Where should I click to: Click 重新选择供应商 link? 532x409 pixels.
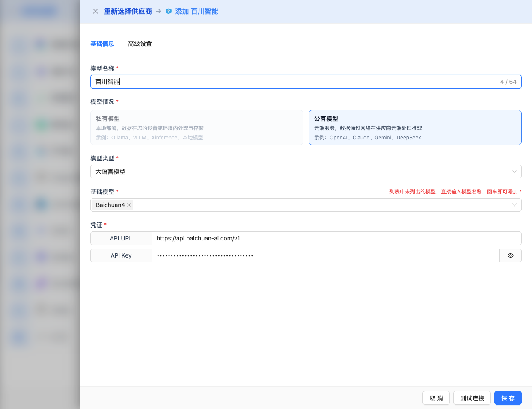[x=128, y=12]
